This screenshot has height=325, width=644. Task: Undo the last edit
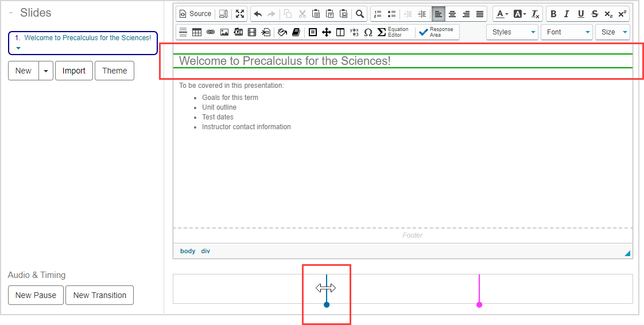click(258, 14)
